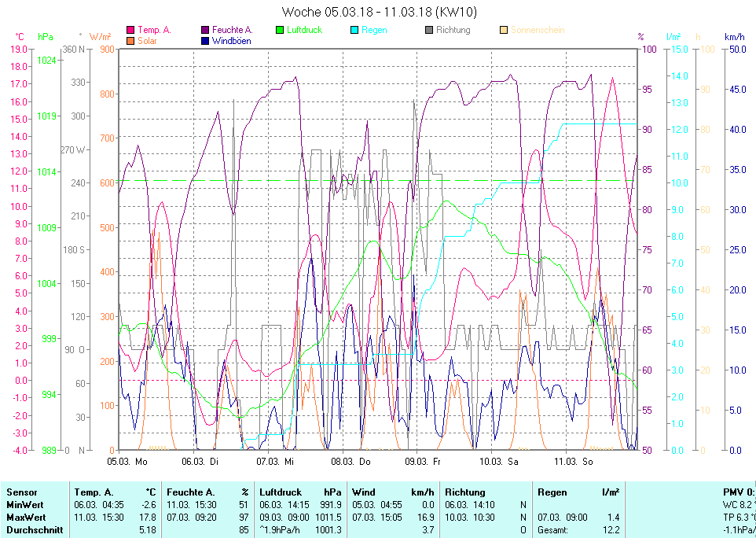Click the 'MinWert' row label
Viewport: 756px width, 538px height.
(25, 505)
